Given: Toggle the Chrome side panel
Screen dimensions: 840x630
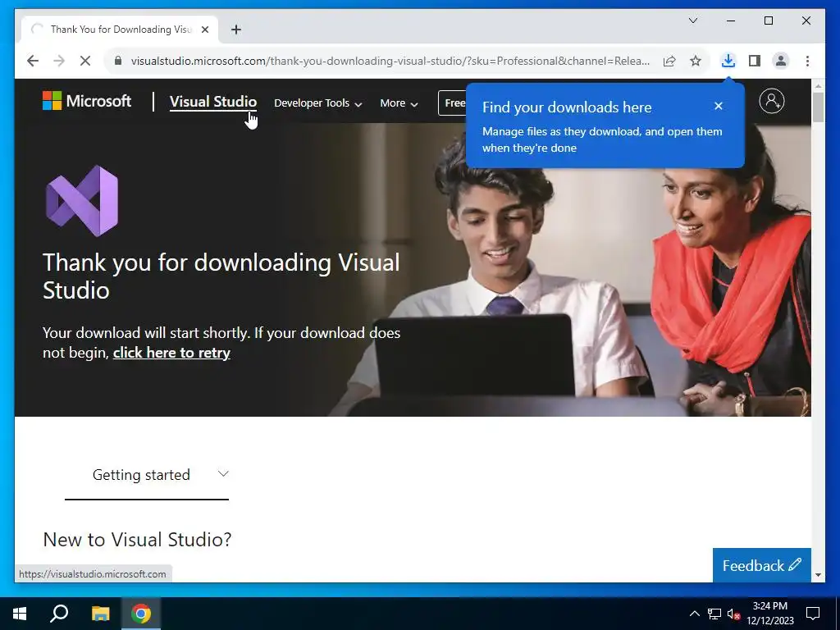Looking at the screenshot, I should pyautogui.click(x=755, y=61).
